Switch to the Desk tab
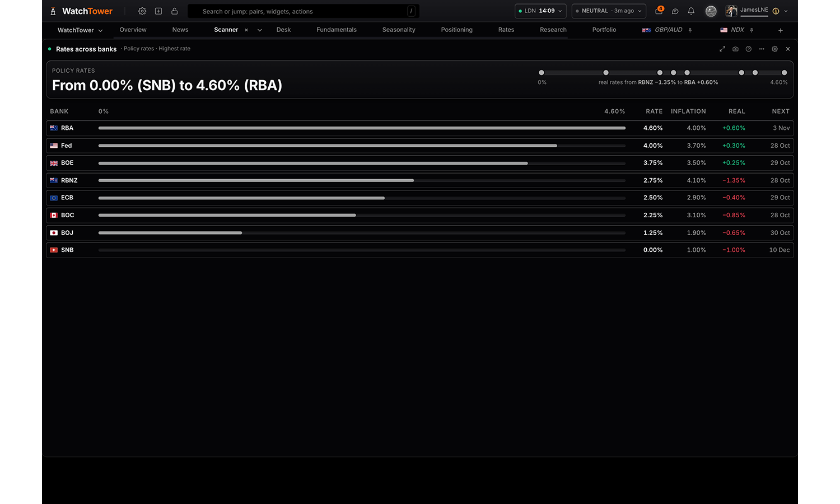This screenshot has width=840, height=504. (x=284, y=30)
